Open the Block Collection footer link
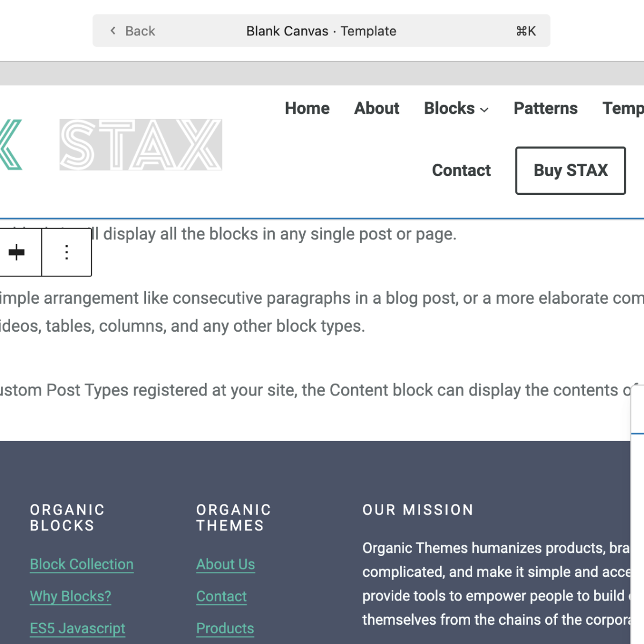The image size is (644, 644). coord(82,565)
